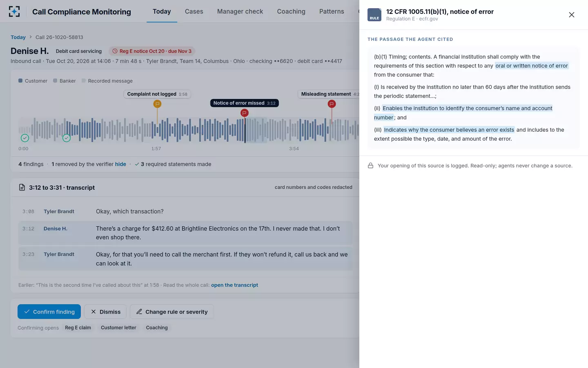The width and height of the screenshot is (588, 368).
Task: Select the red Misleading statement flag marker
Action: click(332, 104)
